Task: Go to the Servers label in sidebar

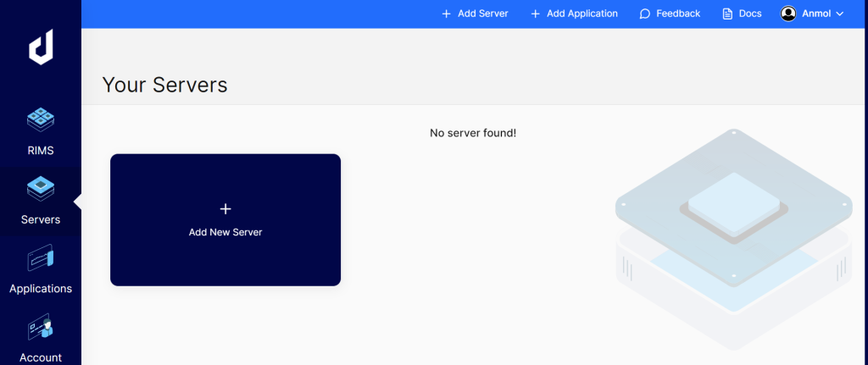Action: 41,219
